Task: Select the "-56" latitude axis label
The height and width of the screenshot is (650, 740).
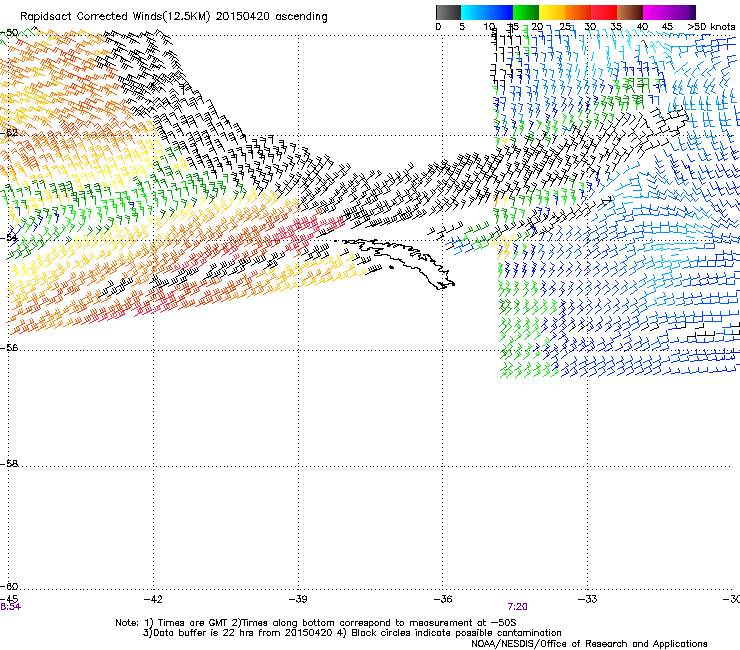Action: pos(9,348)
